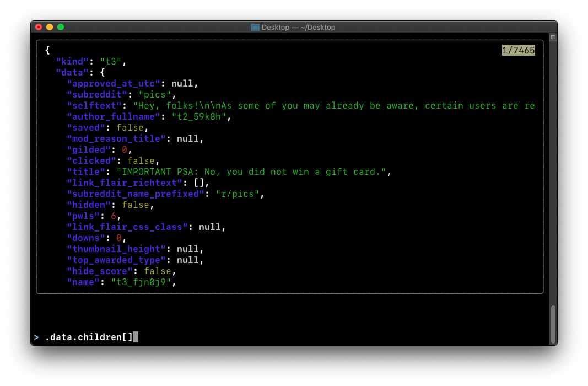
Task: Maximize the terminal with green button
Action: pyautogui.click(x=61, y=27)
